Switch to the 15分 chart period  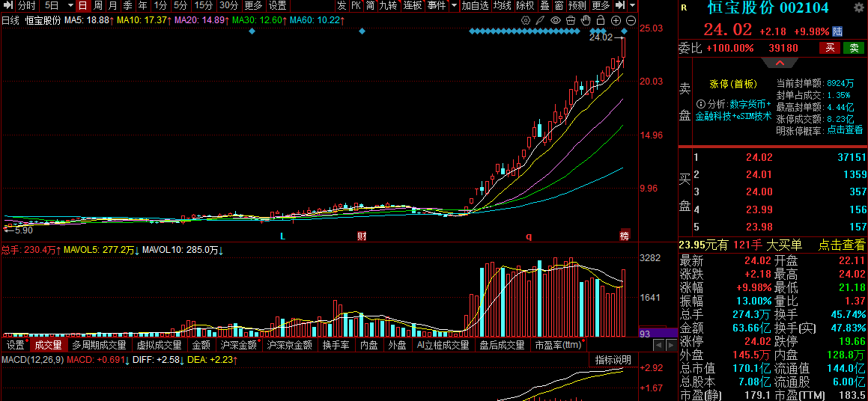[x=204, y=6]
